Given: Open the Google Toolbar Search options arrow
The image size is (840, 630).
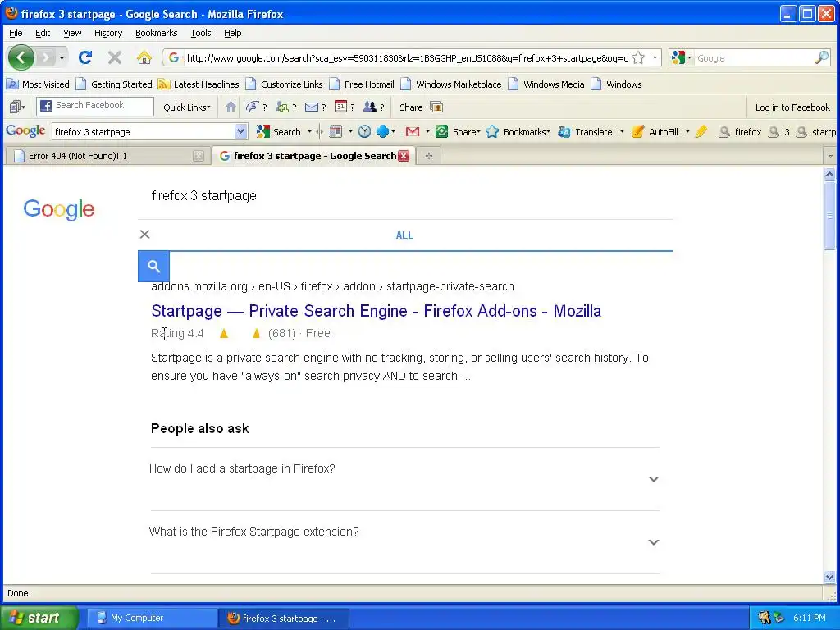Looking at the screenshot, I should tap(309, 132).
